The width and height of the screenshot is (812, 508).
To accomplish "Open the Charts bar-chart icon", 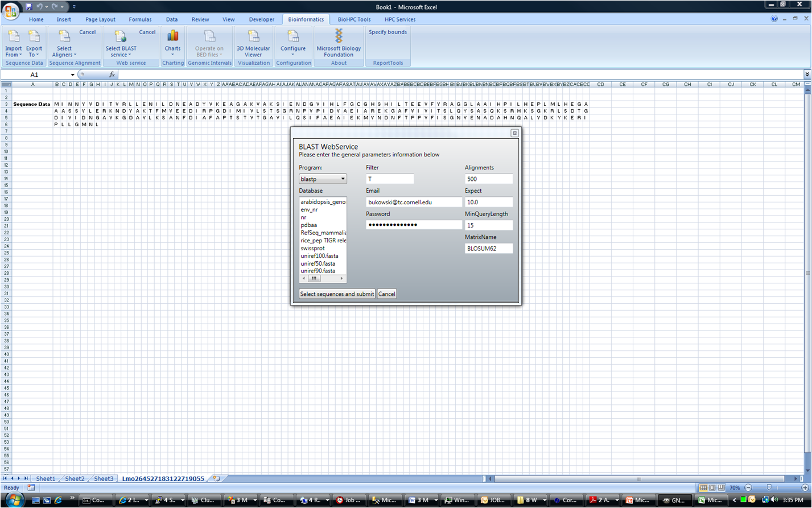I will coord(172,36).
